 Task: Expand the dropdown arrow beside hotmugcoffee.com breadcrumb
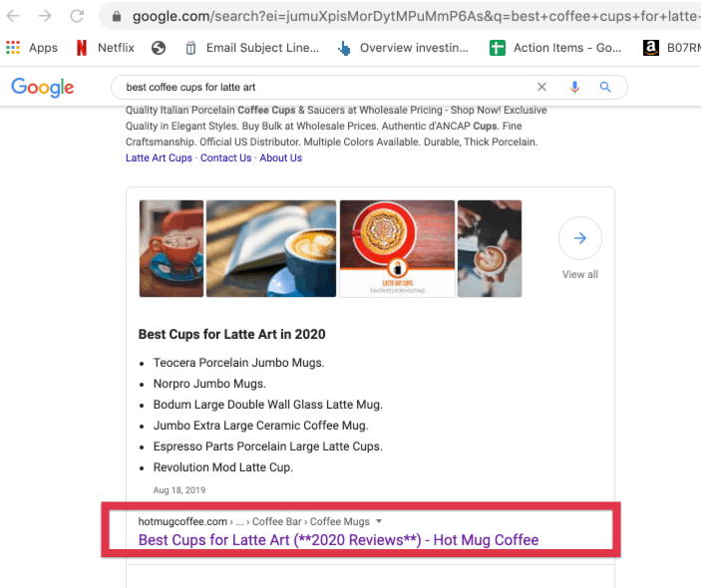pyautogui.click(x=379, y=521)
